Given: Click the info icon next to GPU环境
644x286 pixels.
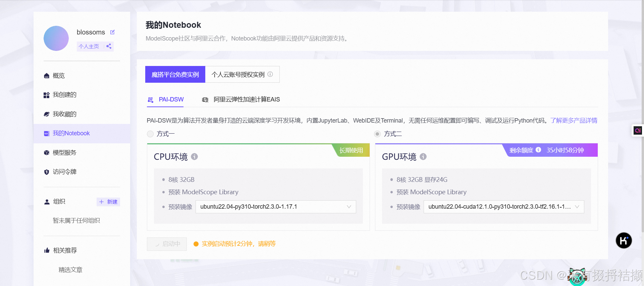Looking at the screenshot, I should (x=423, y=156).
